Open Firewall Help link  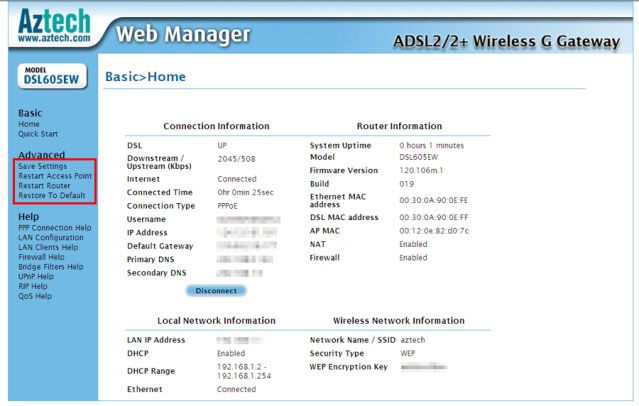tap(41, 257)
